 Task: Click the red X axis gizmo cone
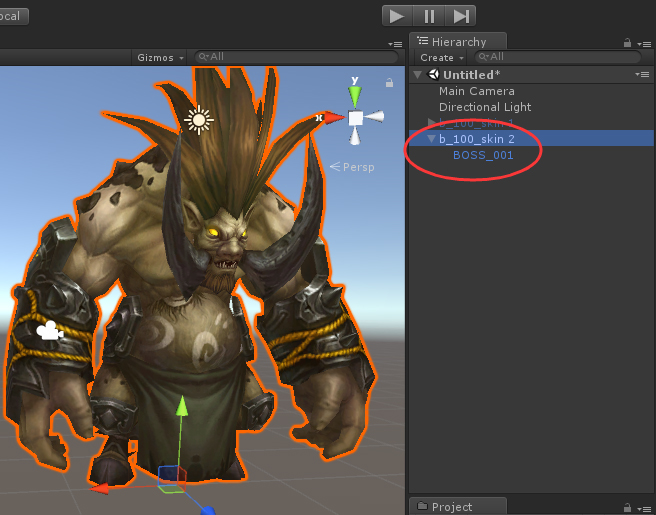[334, 118]
